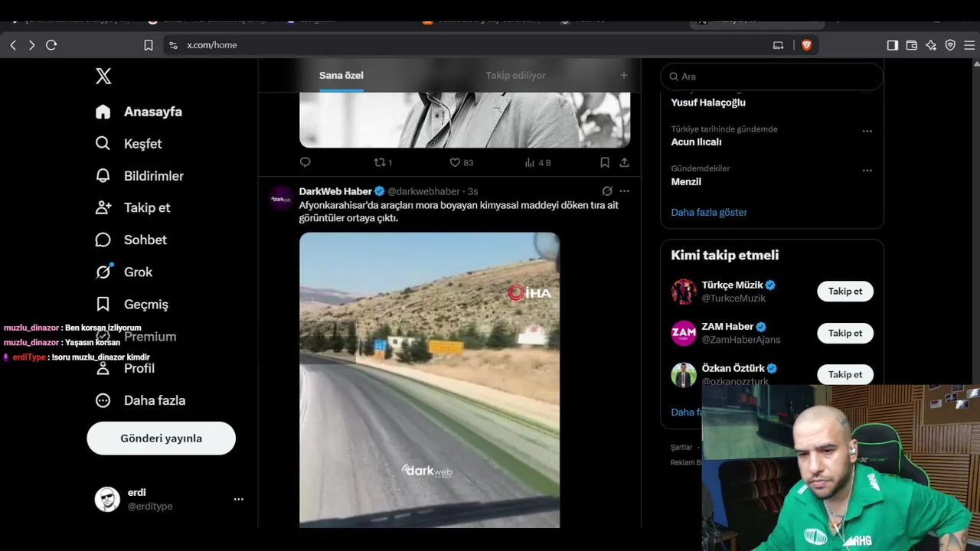
Task: Open Keşfet from the sidebar
Action: [129, 144]
